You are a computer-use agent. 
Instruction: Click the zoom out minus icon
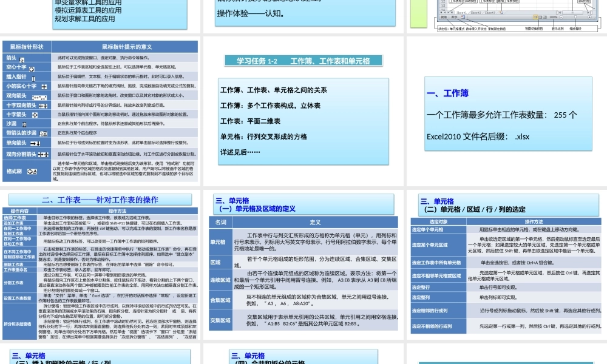click(561, 17)
